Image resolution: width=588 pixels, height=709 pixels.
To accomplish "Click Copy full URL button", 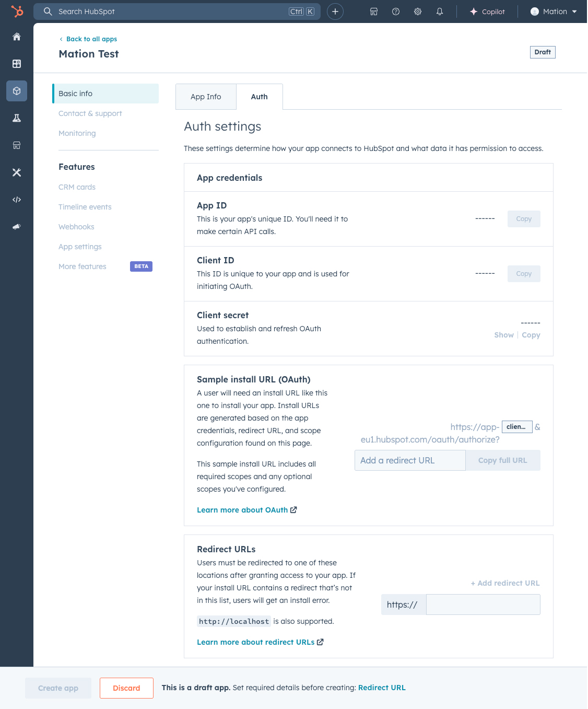I will pyautogui.click(x=503, y=460).
